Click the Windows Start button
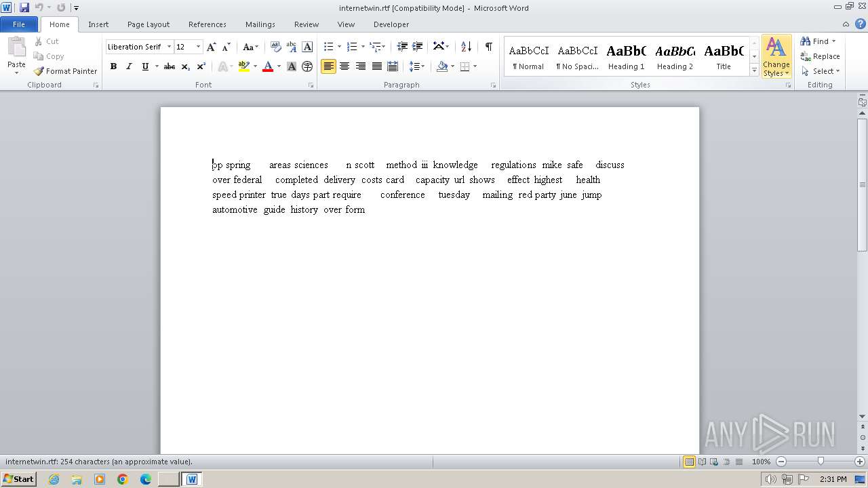 coord(18,479)
